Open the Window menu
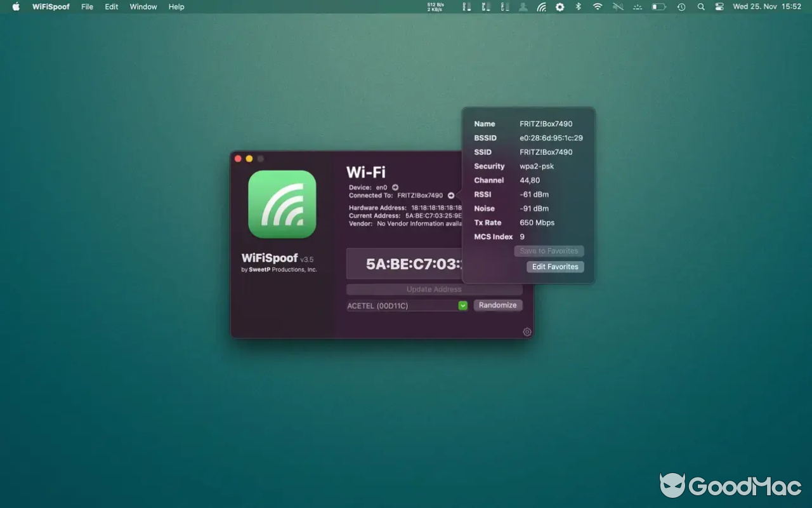This screenshot has width=812, height=508. pyautogui.click(x=143, y=7)
